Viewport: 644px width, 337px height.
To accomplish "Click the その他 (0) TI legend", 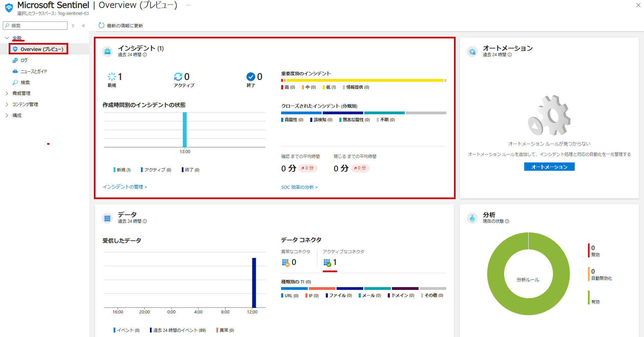I will point(432,295).
